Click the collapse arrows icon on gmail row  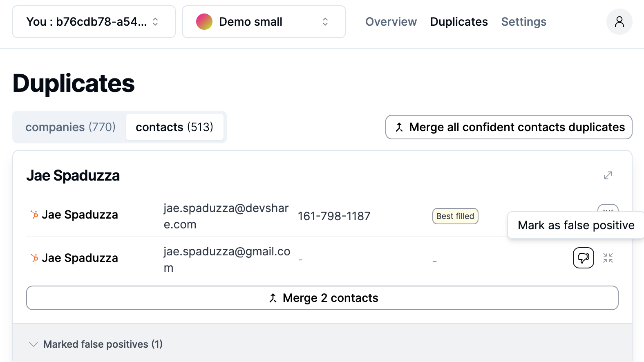coord(608,258)
